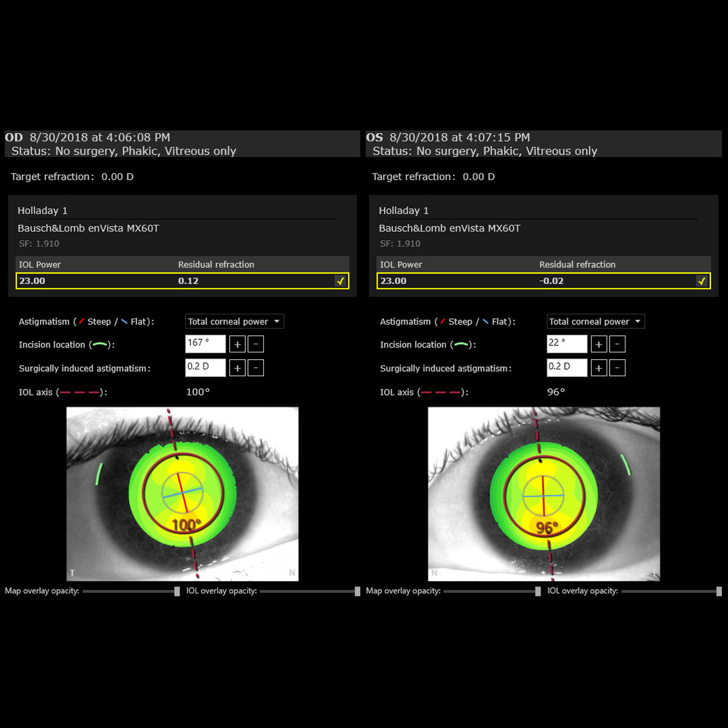Decrease OD surgically induced astigmatism minus button
Viewport: 728px width, 728px height.
[x=255, y=368]
